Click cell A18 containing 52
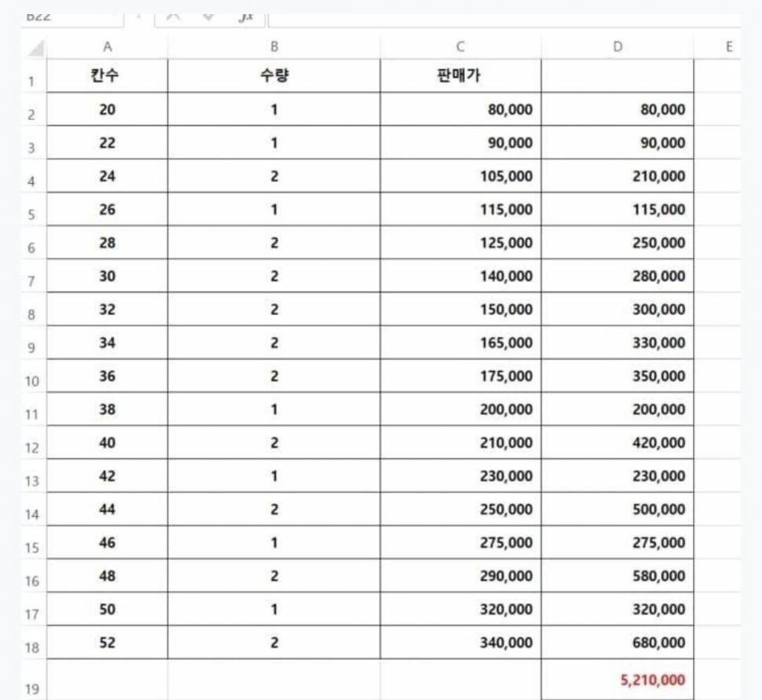The image size is (762, 700). click(108, 643)
